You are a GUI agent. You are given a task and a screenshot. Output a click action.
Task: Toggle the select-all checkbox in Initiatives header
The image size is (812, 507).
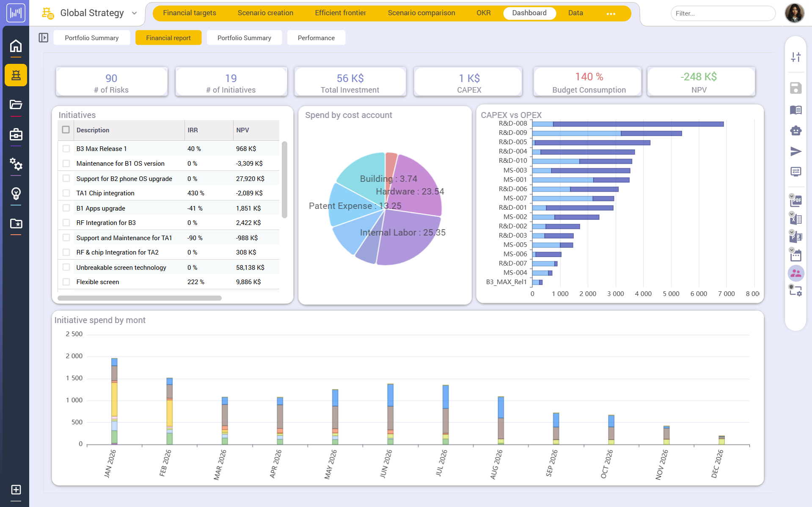click(66, 130)
